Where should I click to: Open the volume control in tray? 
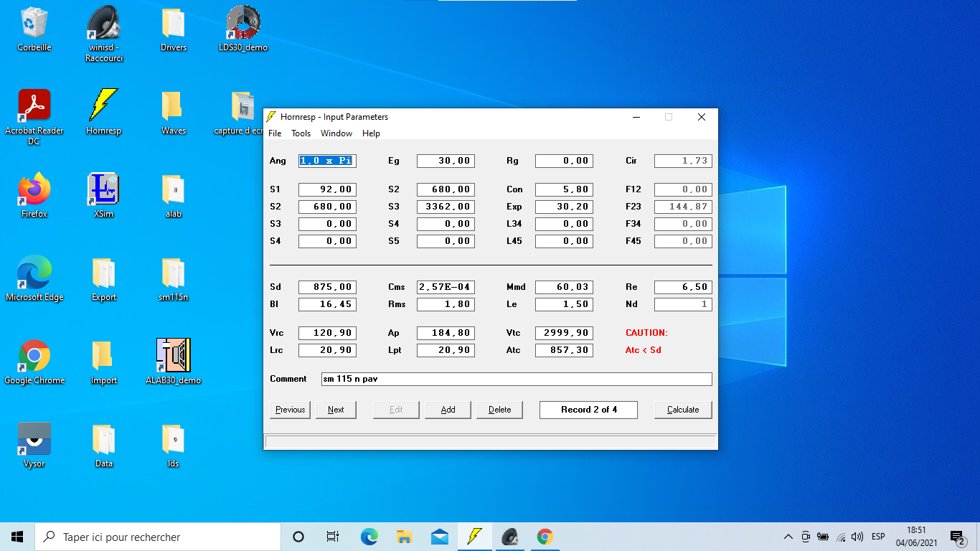coord(857,537)
